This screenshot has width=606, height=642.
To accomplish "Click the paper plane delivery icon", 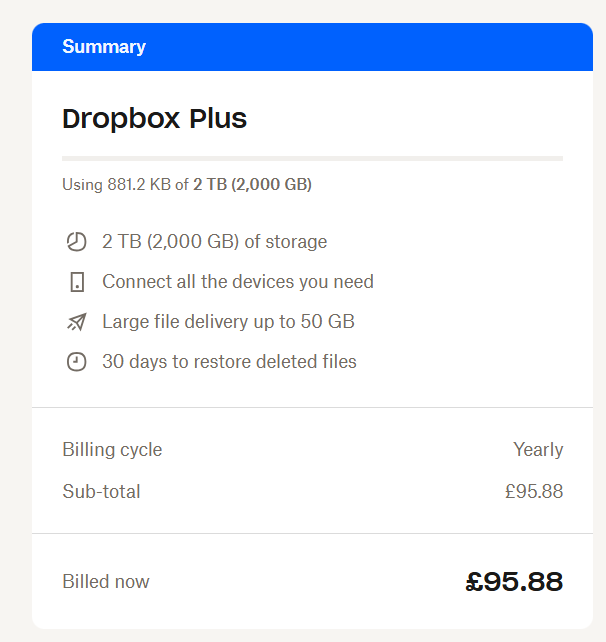I will pos(77,322).
